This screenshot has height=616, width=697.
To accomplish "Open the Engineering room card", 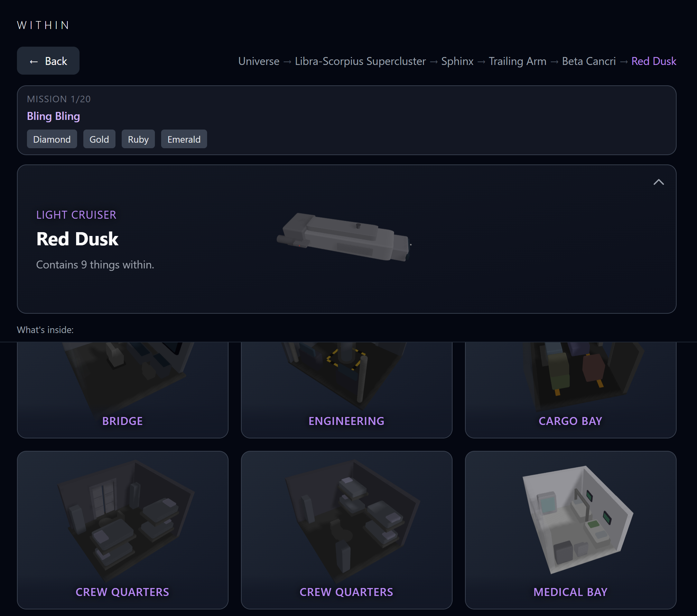I will coord(346,390).
